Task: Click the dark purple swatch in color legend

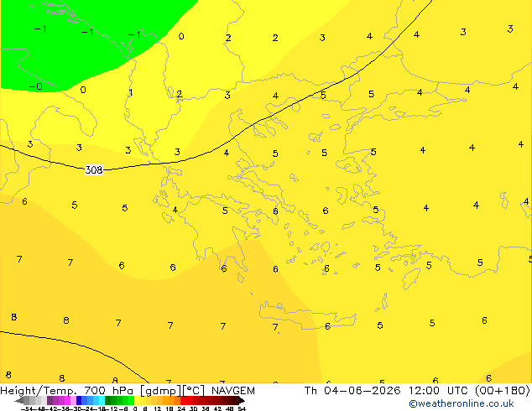Action: point(50,401)
